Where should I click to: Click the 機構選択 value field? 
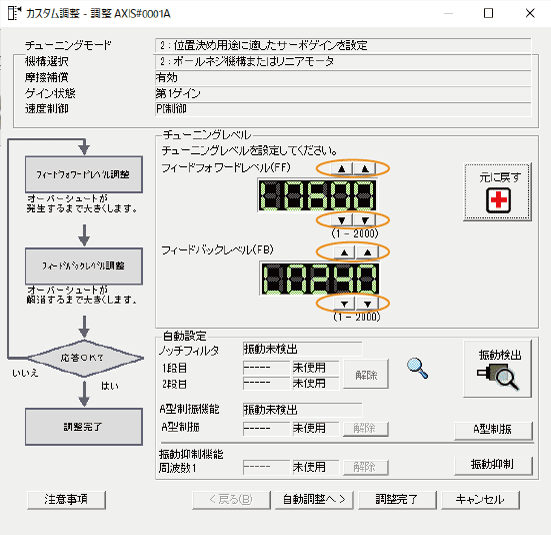pyautogui.click(x=343, y=62)
